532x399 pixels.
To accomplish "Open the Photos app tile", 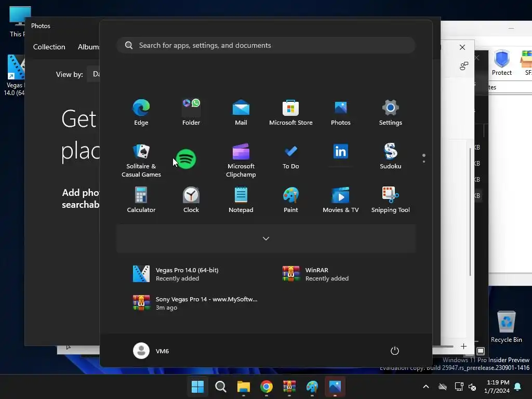I will coord(341,112).
